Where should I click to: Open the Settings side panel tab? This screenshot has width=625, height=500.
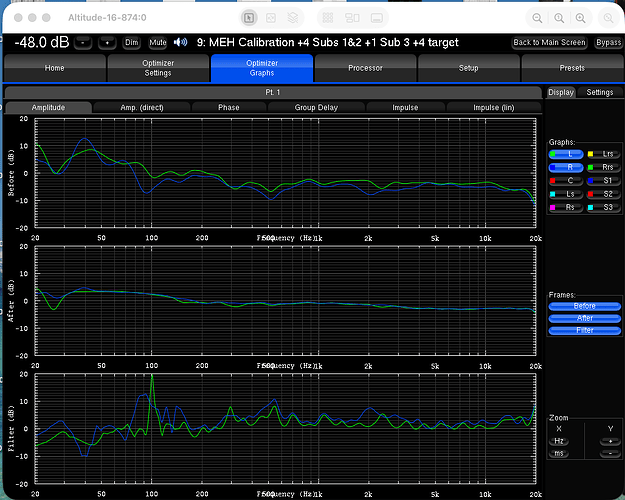point(600,92)
